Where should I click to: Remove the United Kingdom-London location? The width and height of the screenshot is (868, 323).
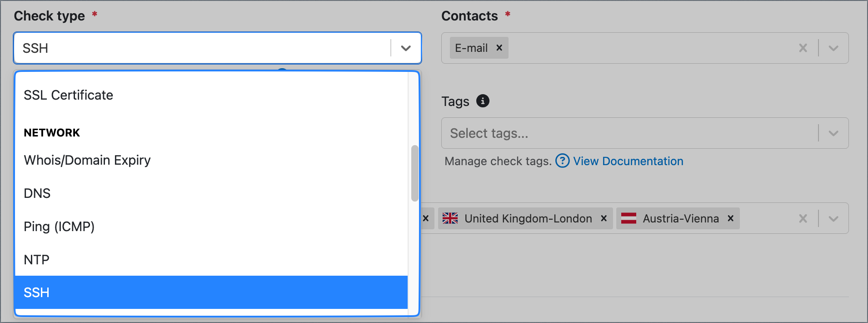coord(604,218)
